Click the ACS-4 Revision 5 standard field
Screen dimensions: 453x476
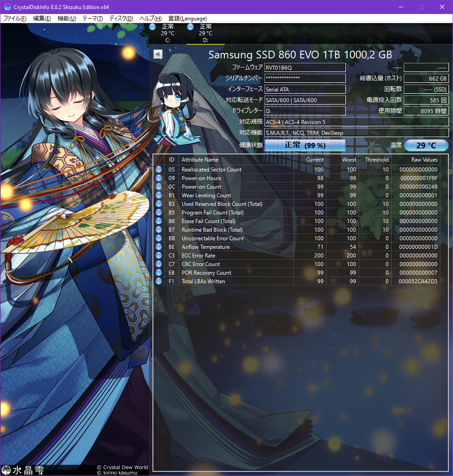click(x=357, y=122)
